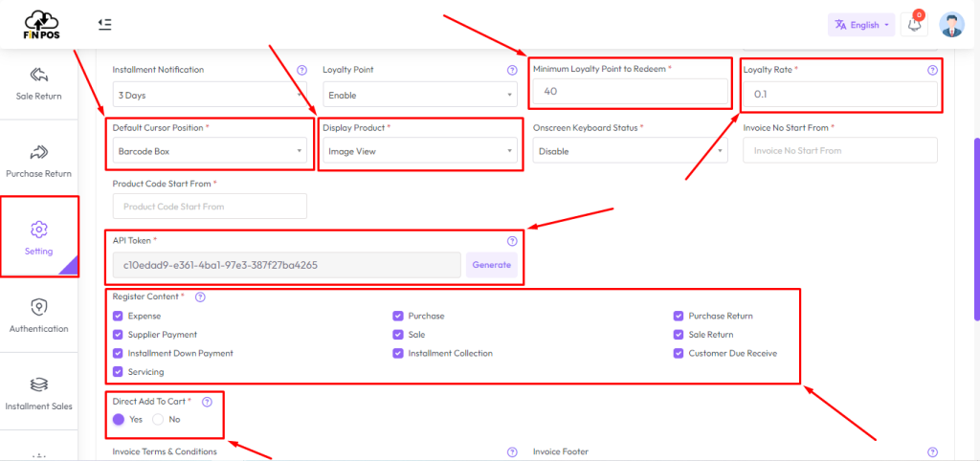Focus the Product Code Start From field
Viewport: 980px width, 461px height.
210,206
